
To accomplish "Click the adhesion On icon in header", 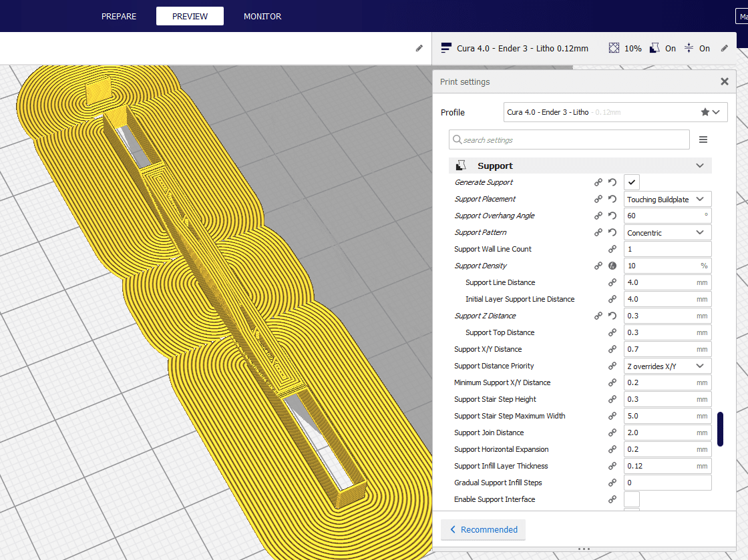I will 689,47.
